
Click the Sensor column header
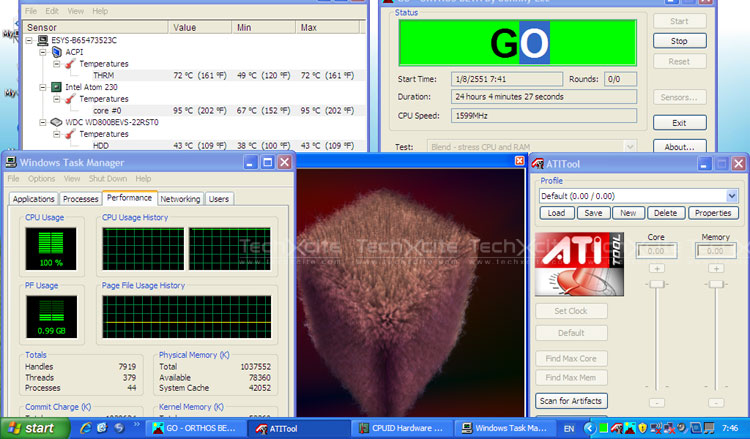tap(95, 27)
